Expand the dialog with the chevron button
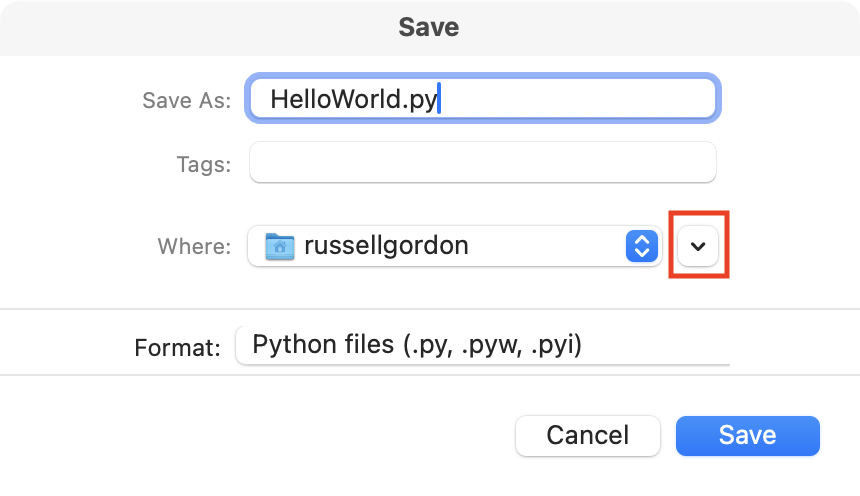The image size is (860, 496). coord(699,246)
